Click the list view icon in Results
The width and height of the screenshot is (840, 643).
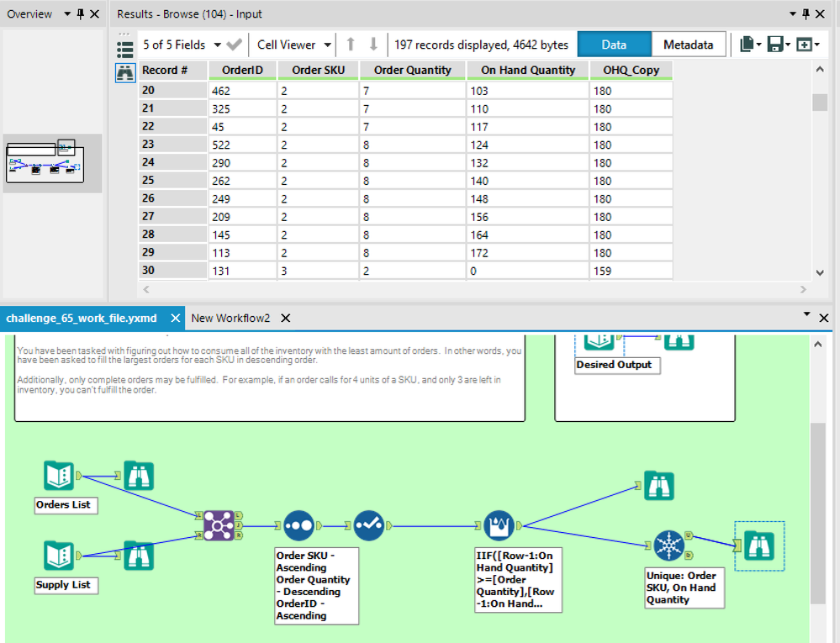[x=124, y=50]
